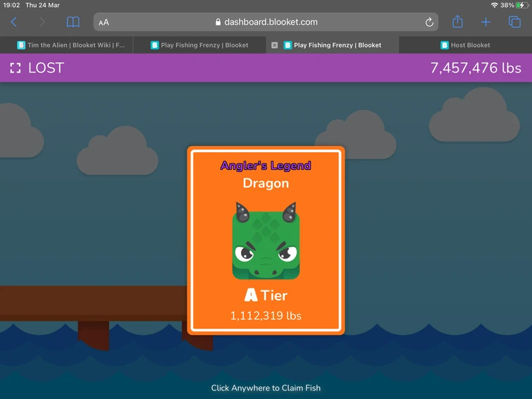Switch to Host Blooket tab

coord(466,45)
